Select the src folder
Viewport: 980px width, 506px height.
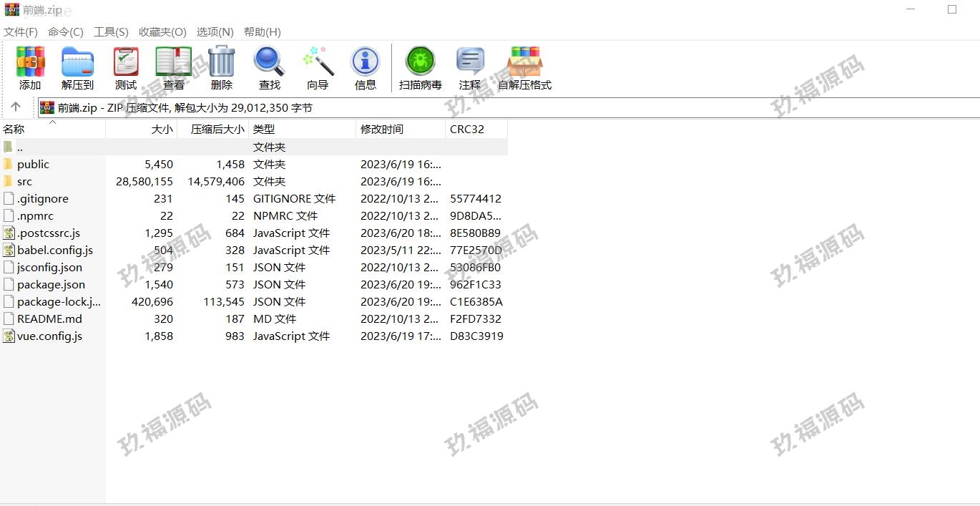[24, 182]
